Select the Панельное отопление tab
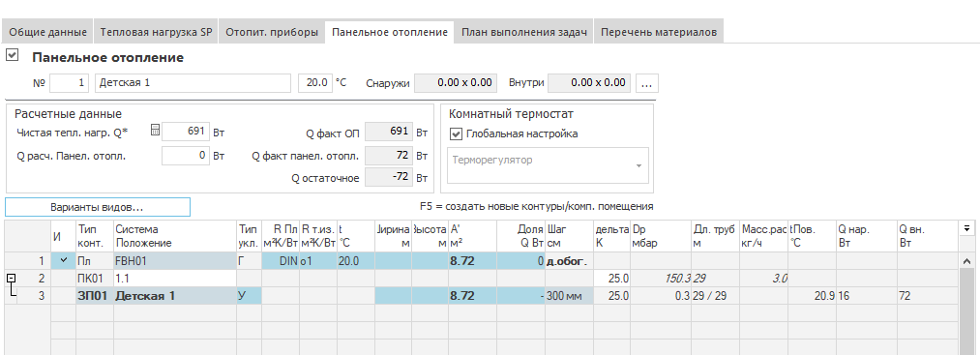 [390, 32]
